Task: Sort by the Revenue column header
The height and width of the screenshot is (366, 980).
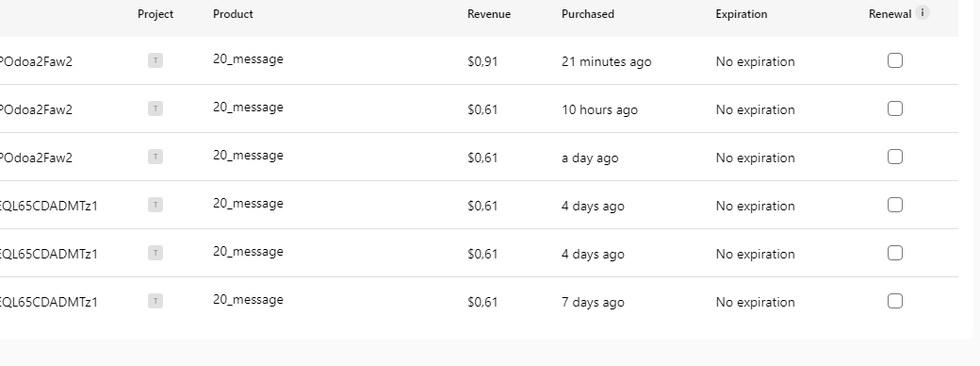Action: (x=489, y=14)
